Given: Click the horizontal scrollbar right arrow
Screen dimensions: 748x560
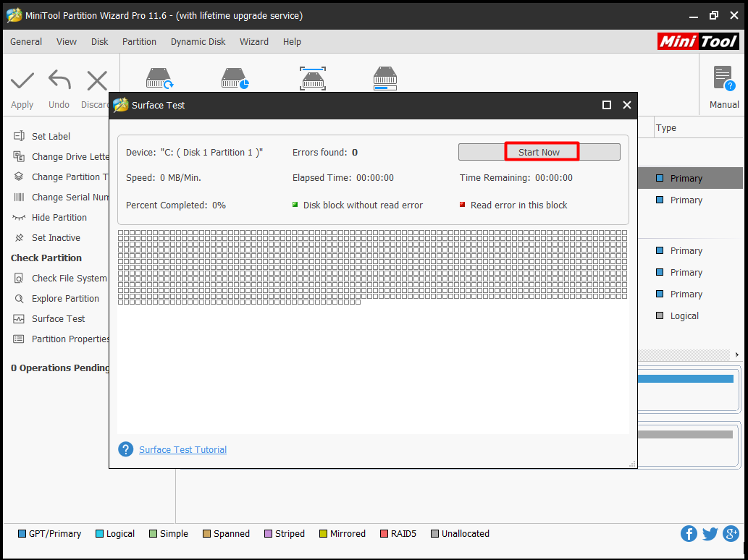Looking at the screenshot, I should 737,355.
